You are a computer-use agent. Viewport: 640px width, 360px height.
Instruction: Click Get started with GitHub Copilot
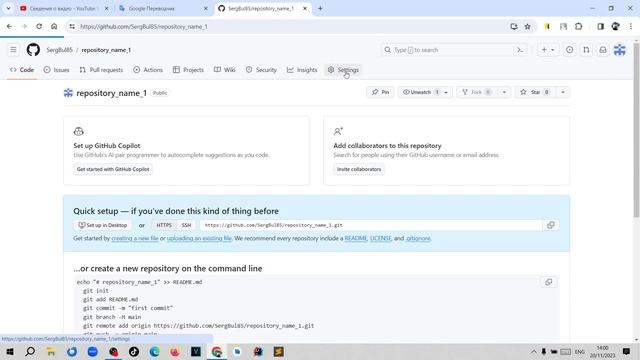[x=113, y=169]
